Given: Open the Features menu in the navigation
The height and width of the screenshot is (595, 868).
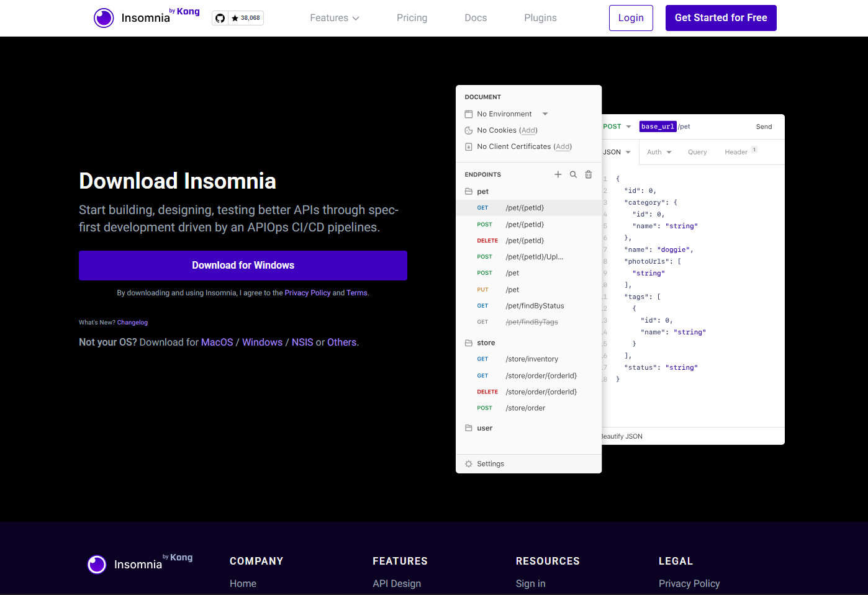Looking at the screenshot, I should [x=334, y=18].
